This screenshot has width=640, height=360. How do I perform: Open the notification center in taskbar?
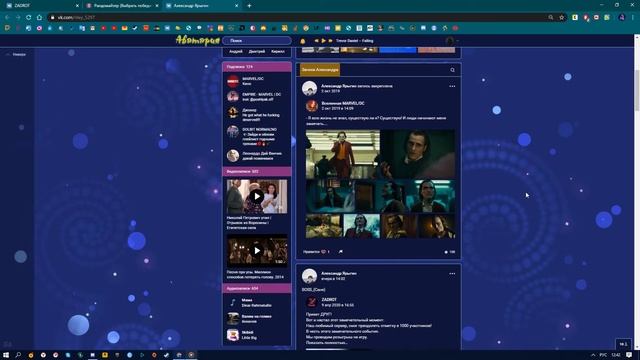click(629, 355)
